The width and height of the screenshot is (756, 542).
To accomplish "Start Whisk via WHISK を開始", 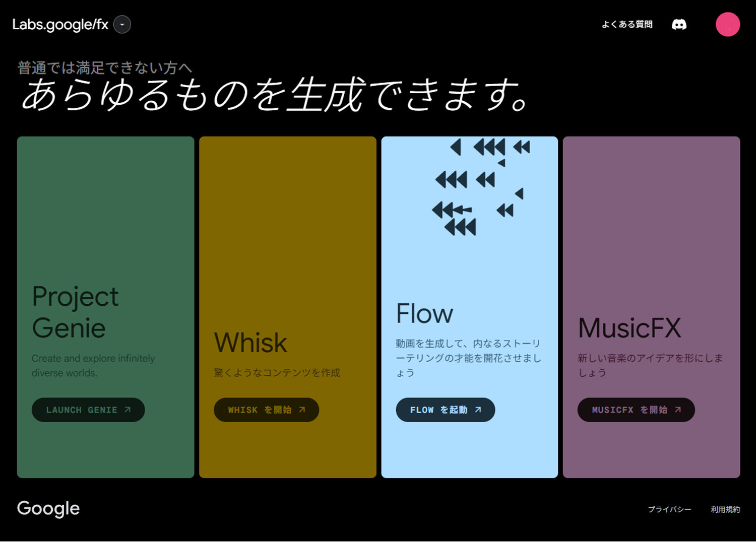I will point(266,410).
